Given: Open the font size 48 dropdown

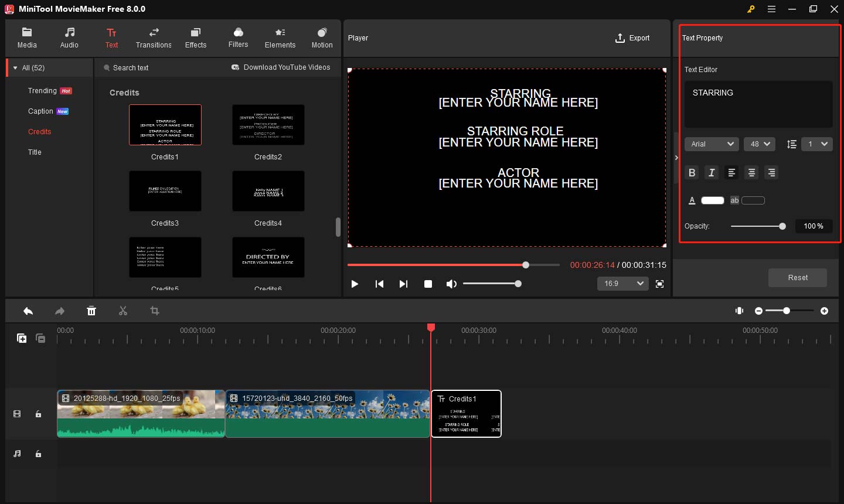Looking at the screenshot, I should [760, 144].
